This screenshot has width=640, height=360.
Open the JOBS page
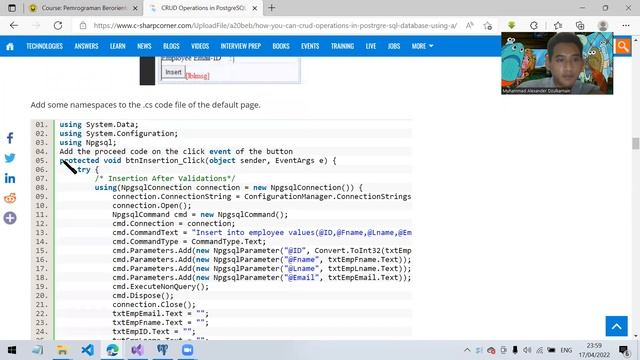(x=393, y=46)
